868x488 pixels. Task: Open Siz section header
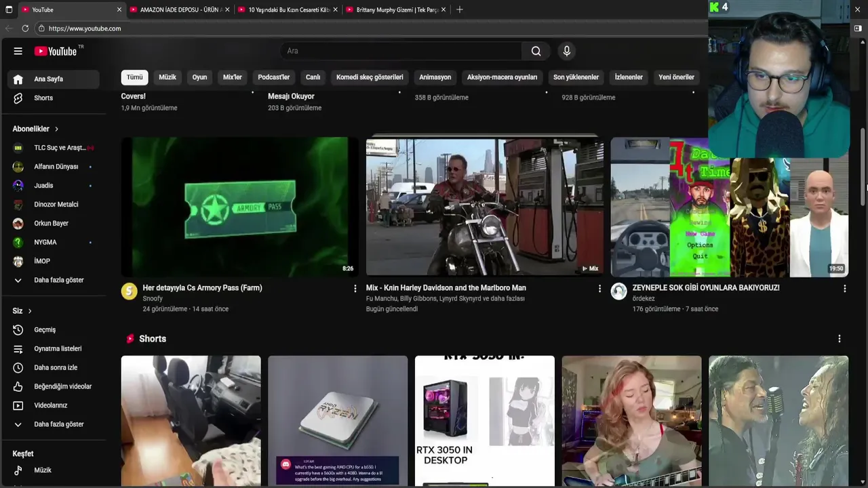pyautogui.click(x=22, y=311)
